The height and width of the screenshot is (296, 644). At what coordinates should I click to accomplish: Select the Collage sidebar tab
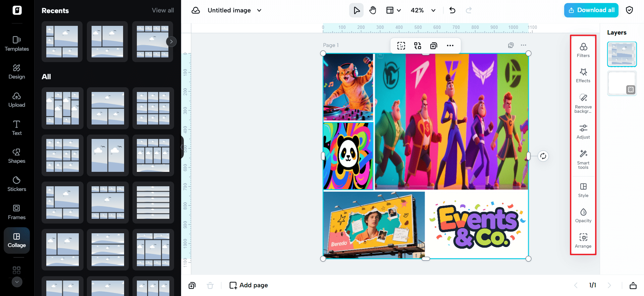click(x=17, y=240)
